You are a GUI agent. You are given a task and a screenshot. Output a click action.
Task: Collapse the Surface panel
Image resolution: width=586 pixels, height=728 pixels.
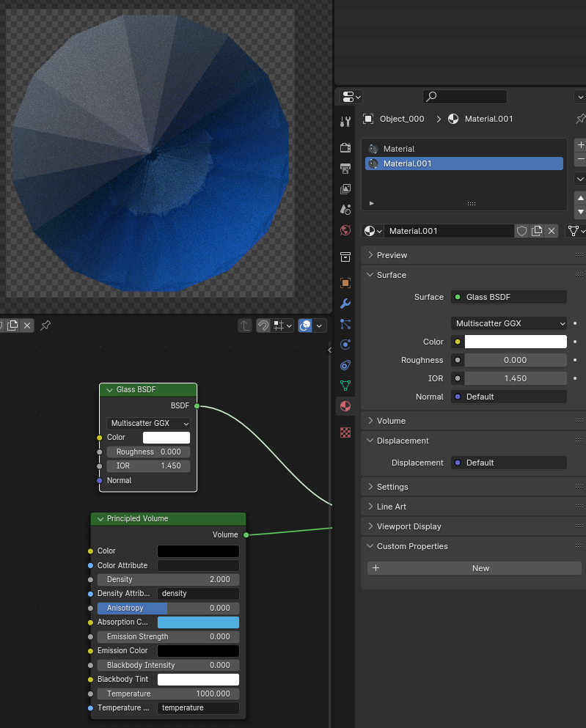point(370,275)
